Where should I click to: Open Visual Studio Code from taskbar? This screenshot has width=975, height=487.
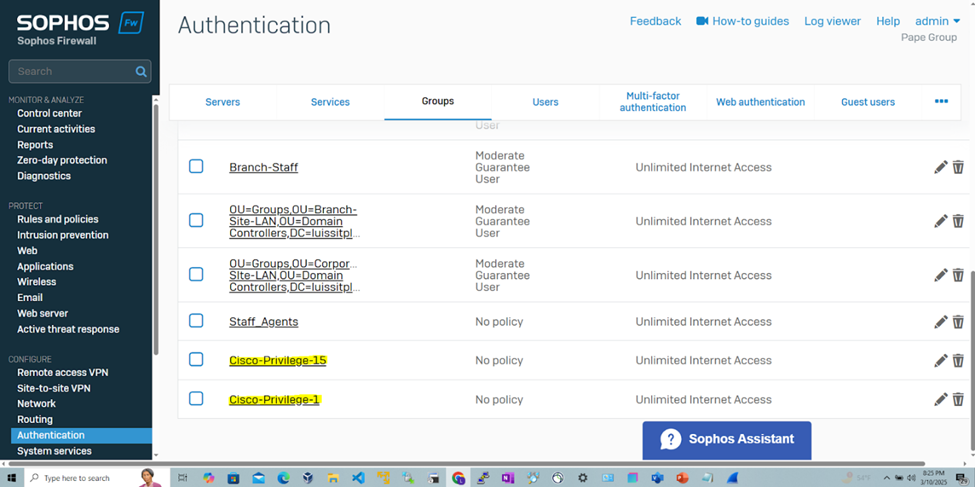pyautogui.click(x=358, y=478)
